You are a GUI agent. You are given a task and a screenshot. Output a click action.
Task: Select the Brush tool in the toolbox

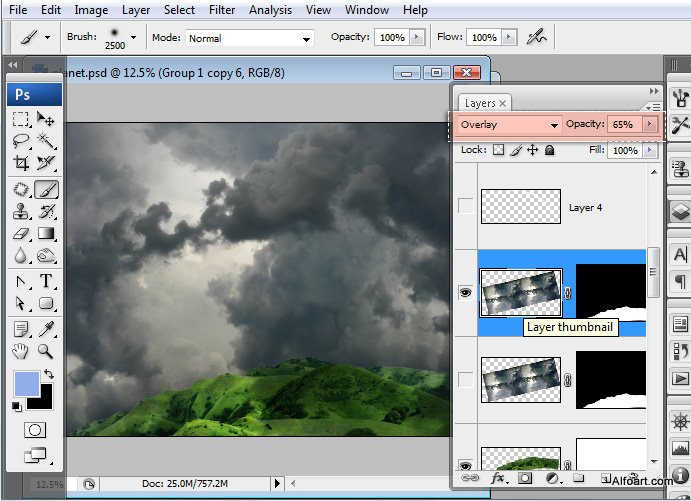pos(46,189)
